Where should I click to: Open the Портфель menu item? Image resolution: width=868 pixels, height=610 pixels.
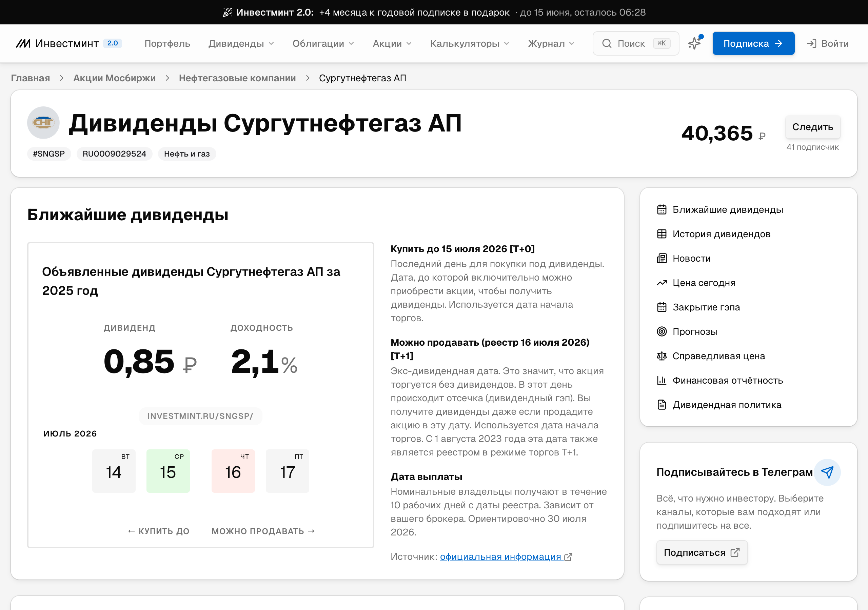[x=167, y=43]
